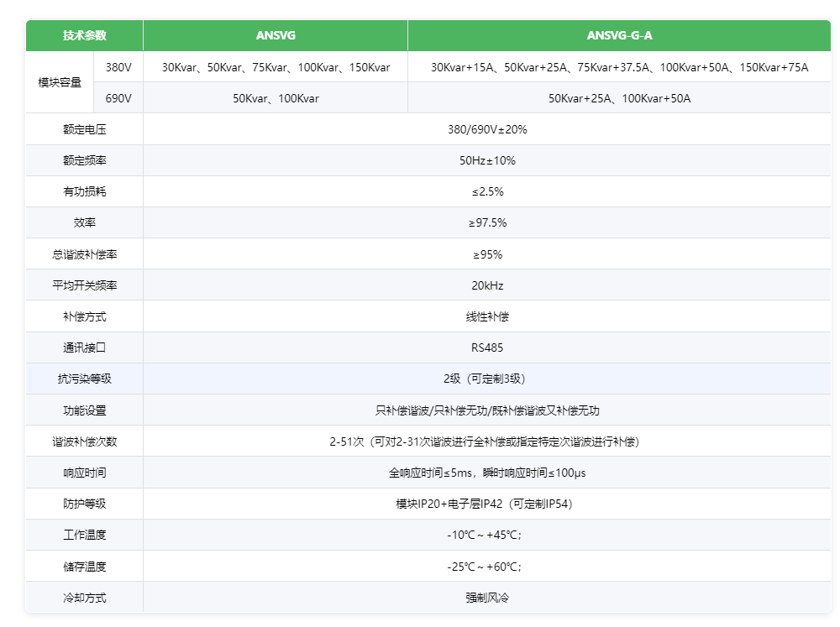
Task: Select the 380/690V±20% value
Action: [x=487, y=129]
